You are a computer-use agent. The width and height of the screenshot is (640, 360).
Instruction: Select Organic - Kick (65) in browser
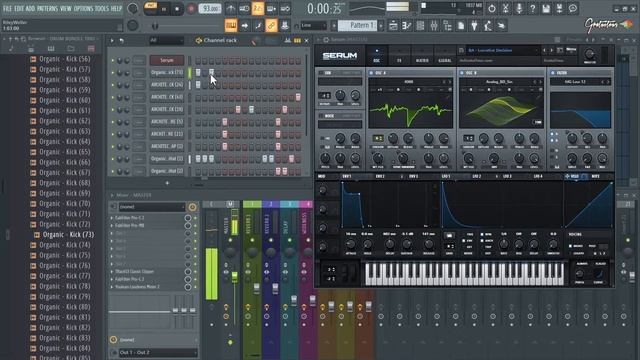[x=64, y=152]
